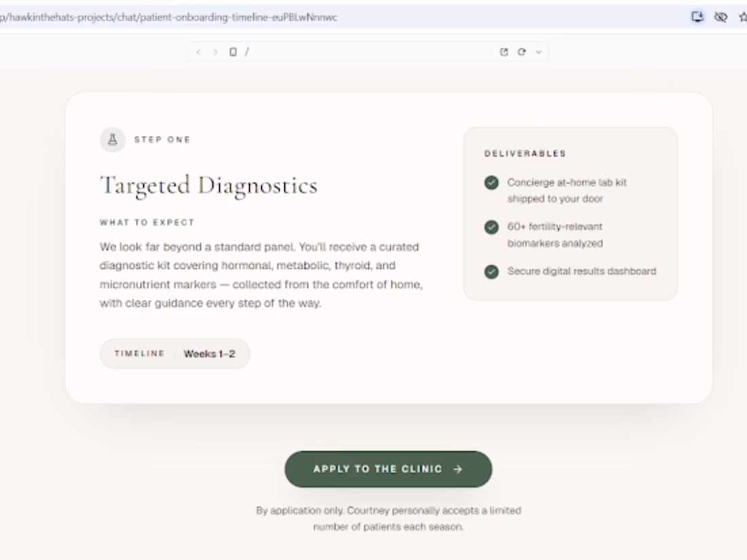
Task: Click checkmark beside Concierge at-home lab kit
Action: tap(491, 183)
